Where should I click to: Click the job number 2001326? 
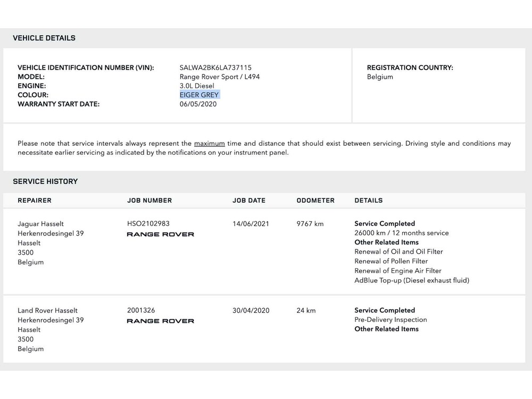[141, 310]
